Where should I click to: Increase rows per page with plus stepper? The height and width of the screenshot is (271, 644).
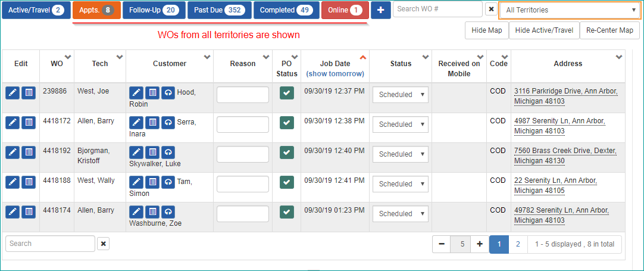click(x=479, y=244)
